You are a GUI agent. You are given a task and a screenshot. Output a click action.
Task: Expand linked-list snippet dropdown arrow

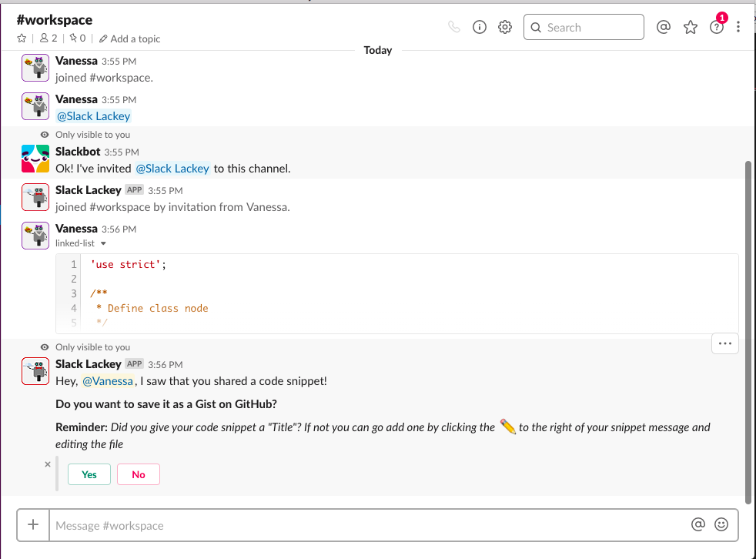103,243
